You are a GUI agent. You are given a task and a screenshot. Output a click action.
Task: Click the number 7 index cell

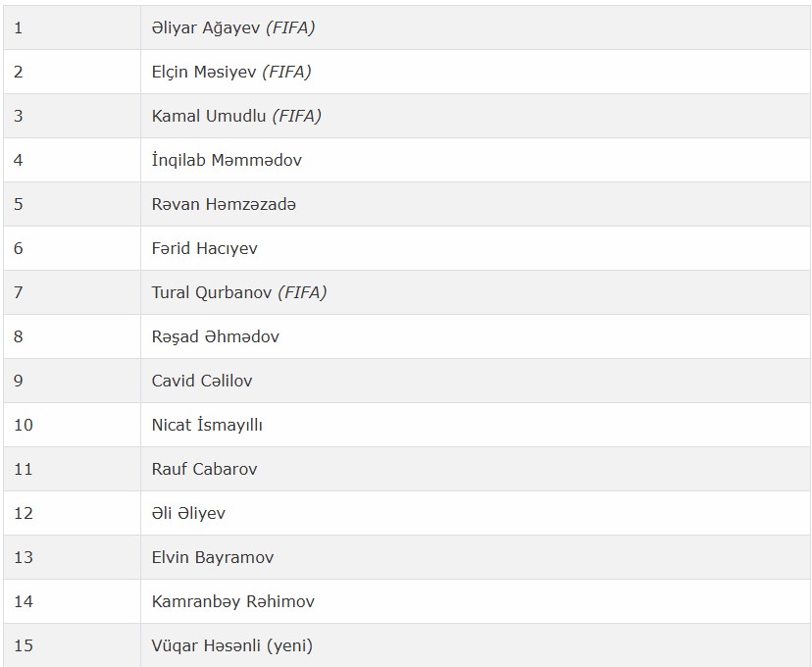point(72,292)
